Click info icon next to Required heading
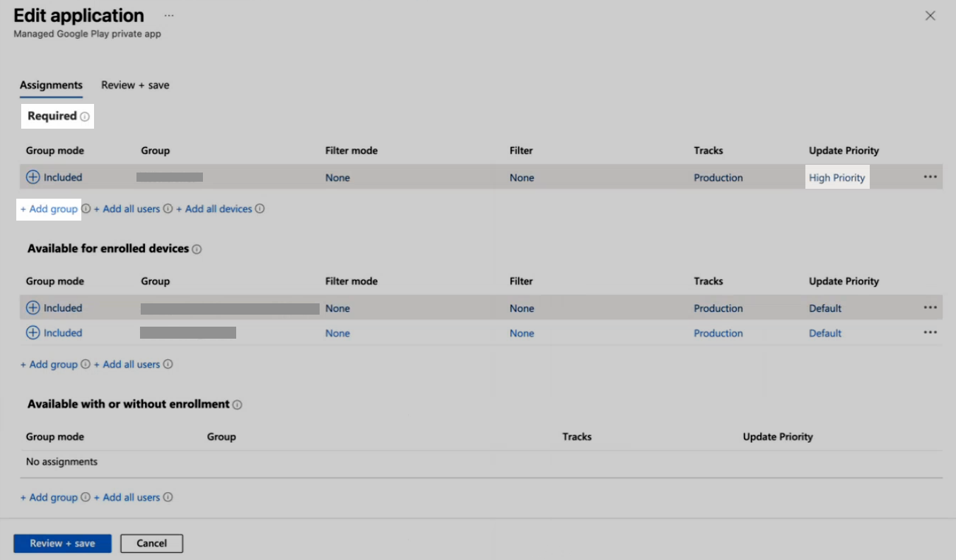This screenshot has height=560, width=956. [x=85, y=117]
